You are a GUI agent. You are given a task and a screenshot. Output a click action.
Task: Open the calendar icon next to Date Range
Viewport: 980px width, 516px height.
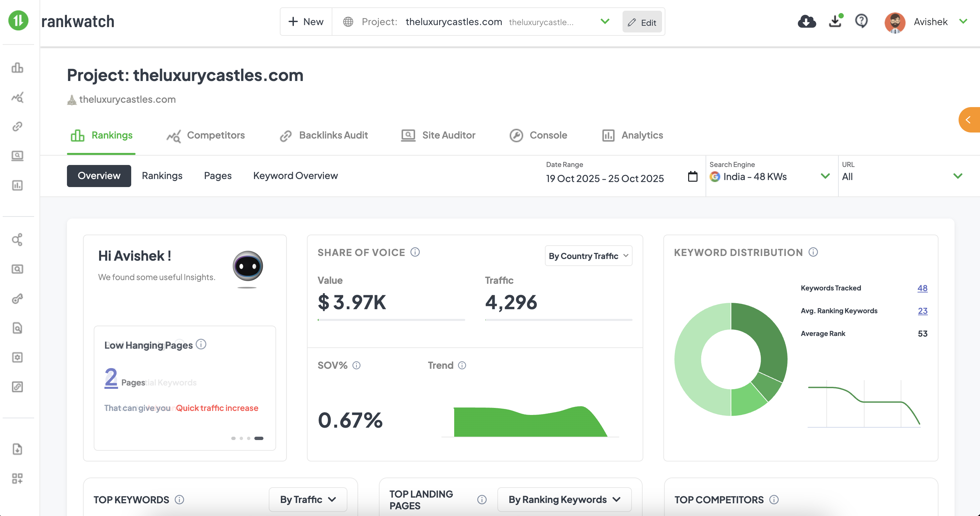pyautogui.click(x=692, y=177)
